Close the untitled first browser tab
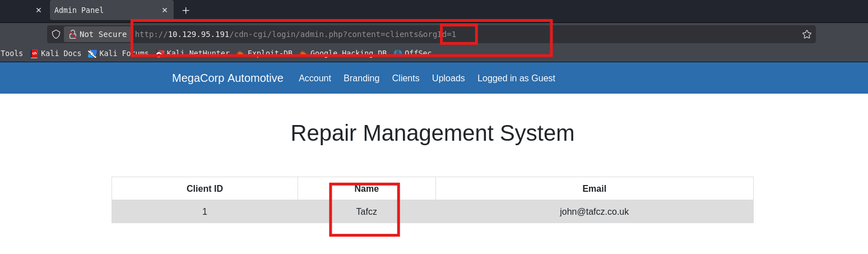 pyautogui.click(x=39, y=10)
